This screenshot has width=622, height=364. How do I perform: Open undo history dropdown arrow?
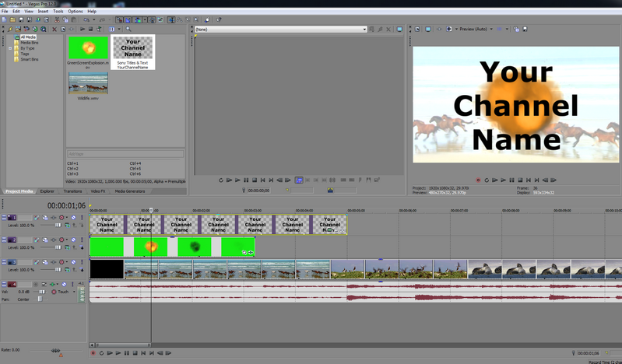(94, 19)
